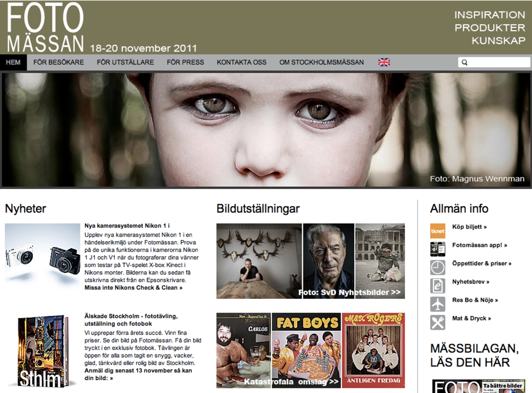View the SvD Nyhetsbilder exhibition image
Viewport: 532px width, 393px height.
coord(310,261)
